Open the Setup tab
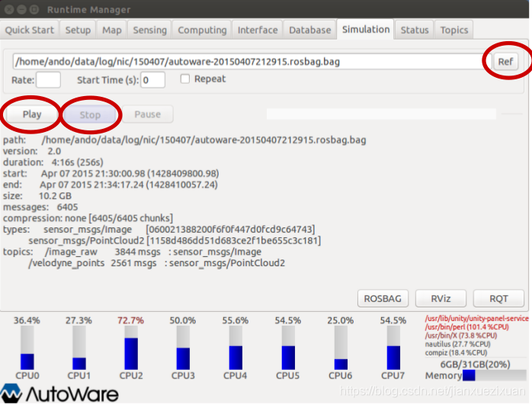Viewport: 532px width, 405px height. point(78,30)
